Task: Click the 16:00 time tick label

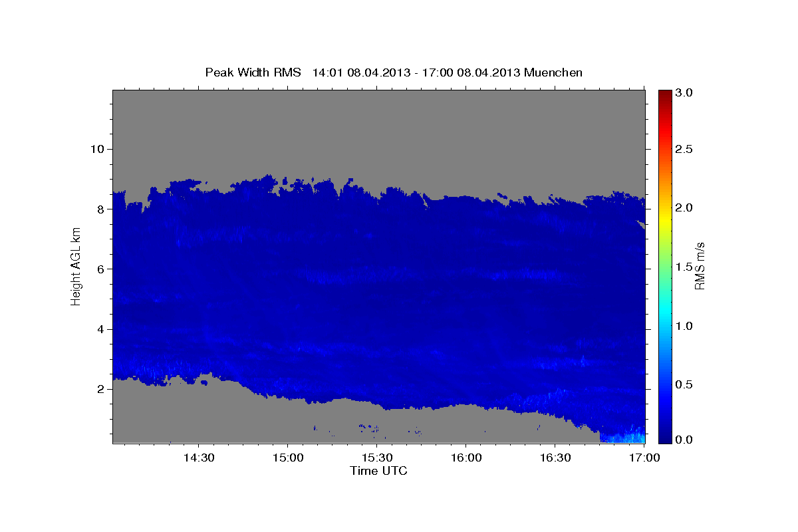Action: click(x=466, y=458)
